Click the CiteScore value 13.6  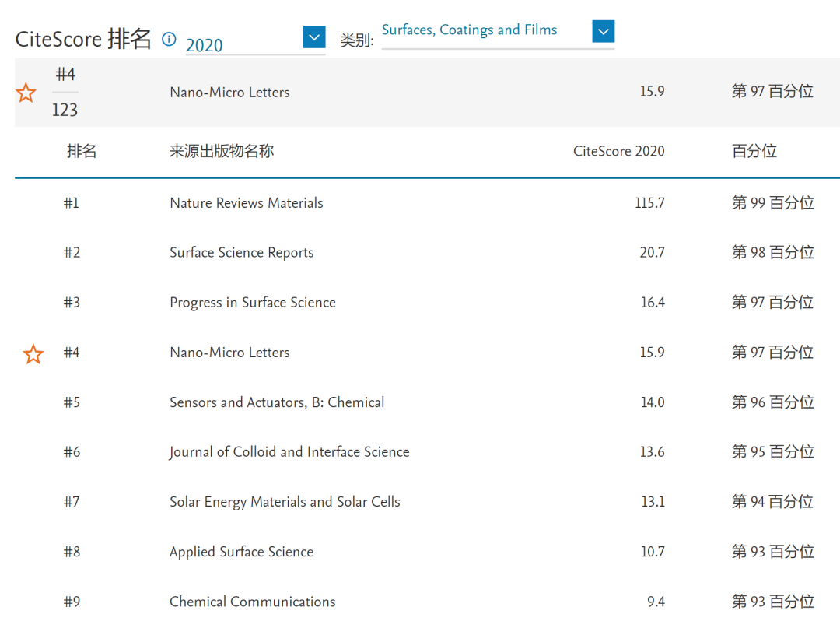(652, 451)
